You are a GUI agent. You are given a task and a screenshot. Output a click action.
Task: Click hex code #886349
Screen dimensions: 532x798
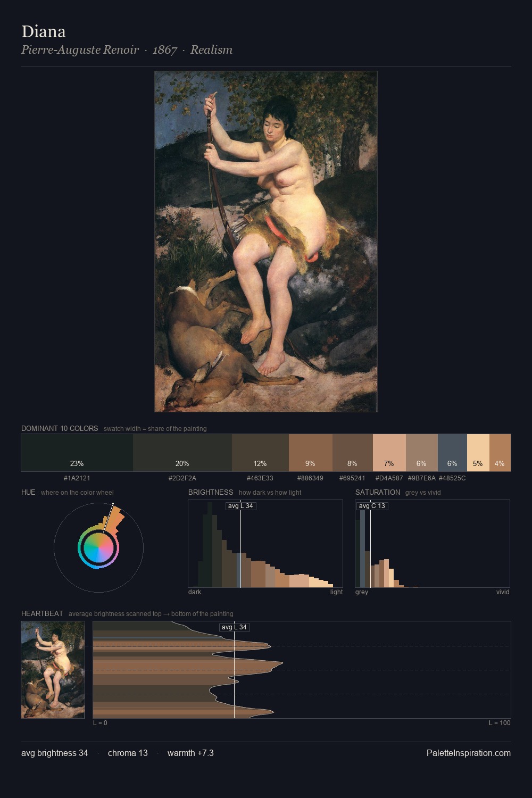(310, 478)
